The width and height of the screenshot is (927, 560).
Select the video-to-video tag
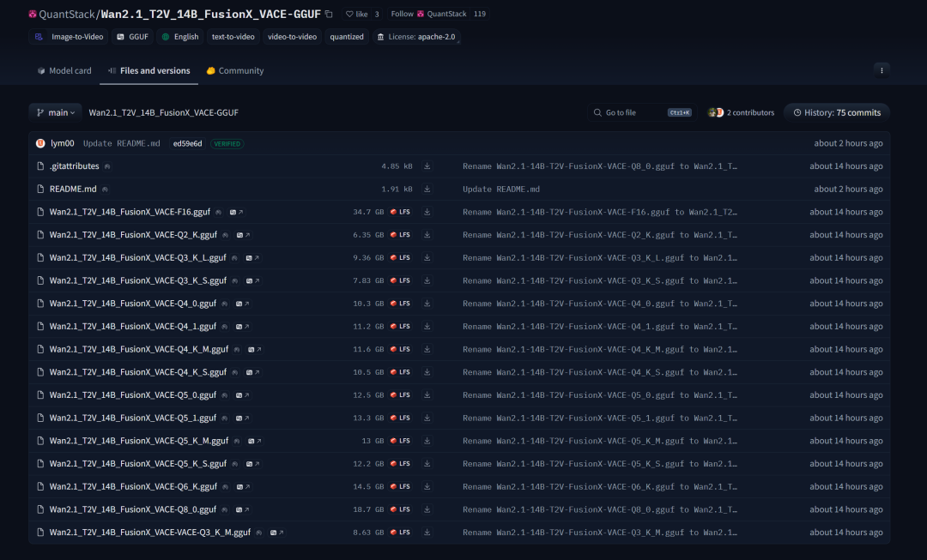(x=292, y=37)
